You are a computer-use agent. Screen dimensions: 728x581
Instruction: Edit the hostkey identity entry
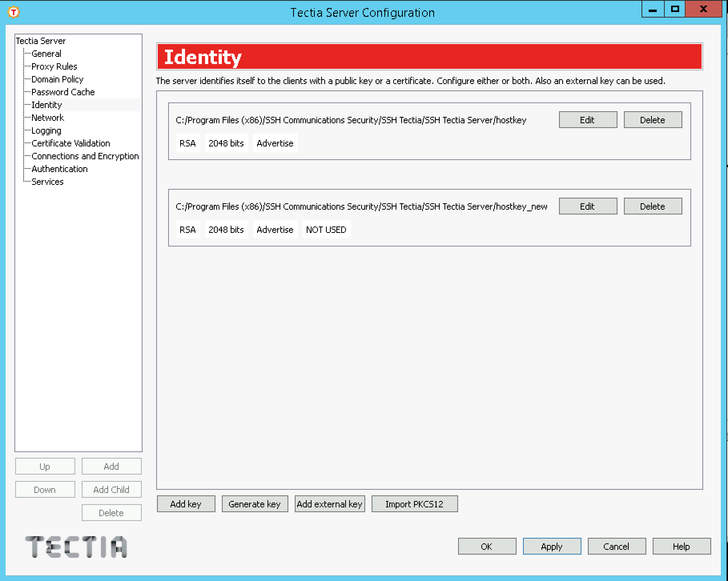pos(587,119)
